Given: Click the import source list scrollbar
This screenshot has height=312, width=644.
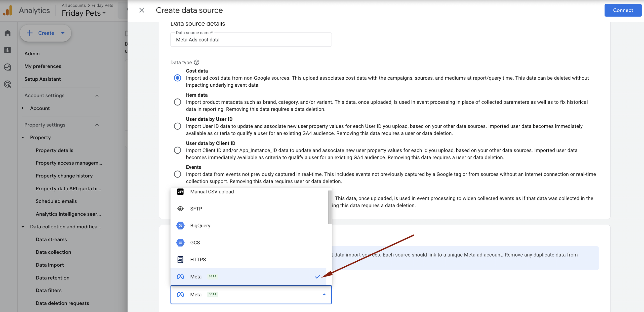Looking at the screenshot, I should (x=330, y=207).
